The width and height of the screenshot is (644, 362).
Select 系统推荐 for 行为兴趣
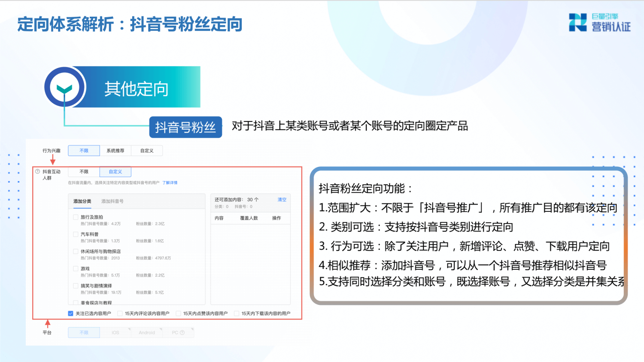click(115, 151)
